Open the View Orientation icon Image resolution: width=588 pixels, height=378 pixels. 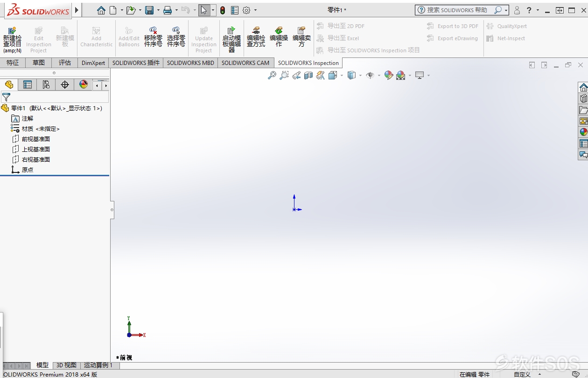(333, 75)
